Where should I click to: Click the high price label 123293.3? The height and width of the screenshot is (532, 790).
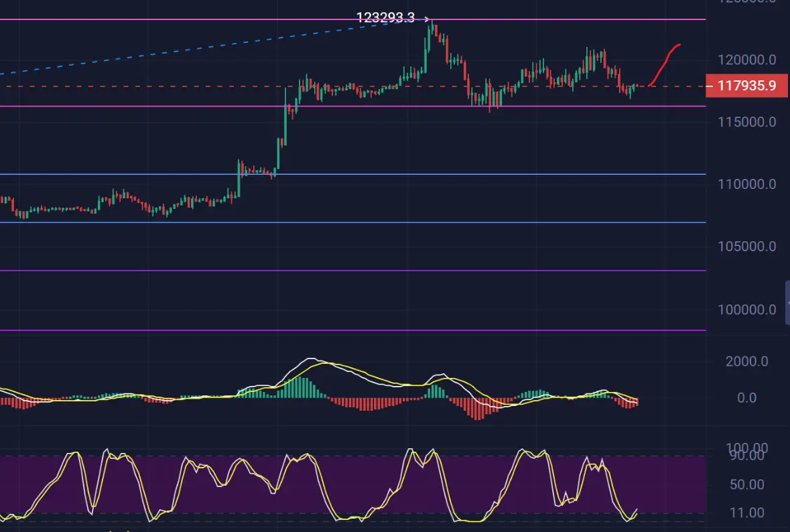click(x=385, y=17)
